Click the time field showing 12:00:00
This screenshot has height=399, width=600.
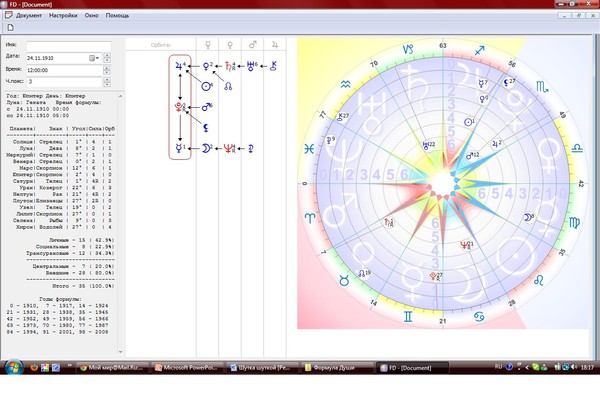[64, 70]
